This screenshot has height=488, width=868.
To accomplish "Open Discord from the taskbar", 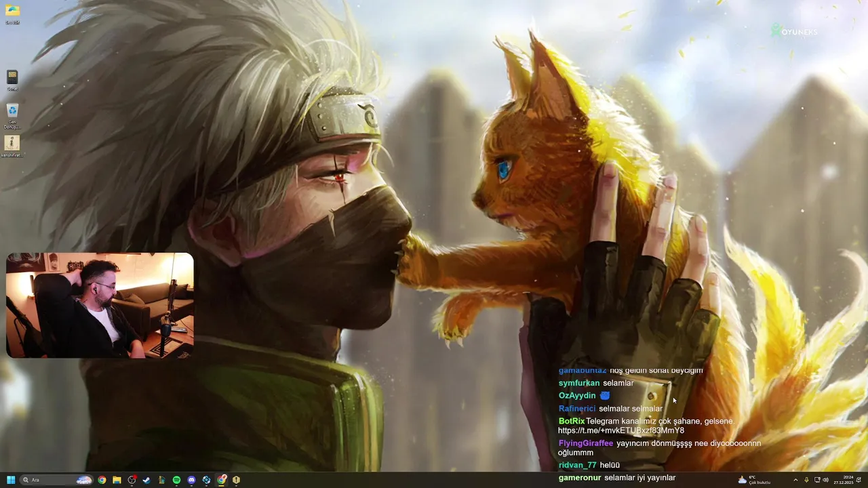I will (191, 480).
